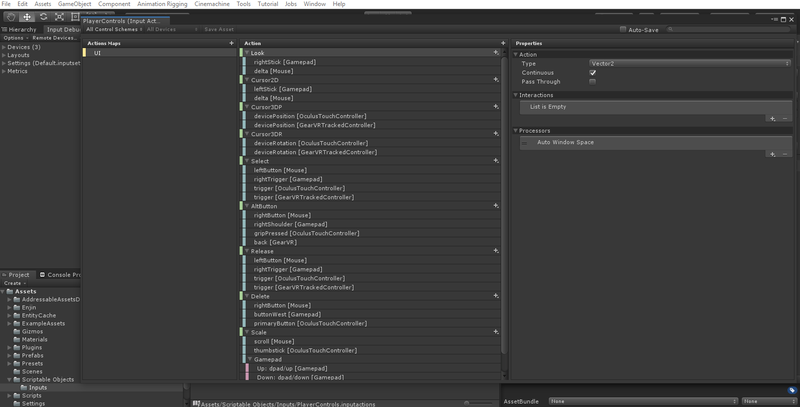Collapse the Scriptable Objects folder
800x407 pixels.
point(9,379)
